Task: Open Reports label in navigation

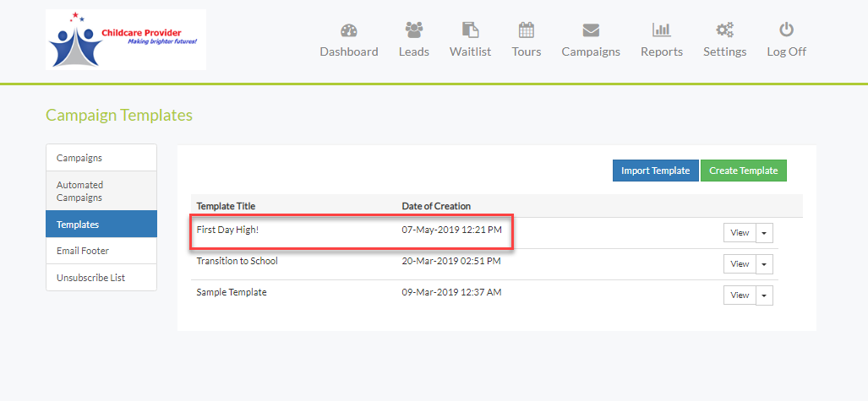Action: [662, 51]
